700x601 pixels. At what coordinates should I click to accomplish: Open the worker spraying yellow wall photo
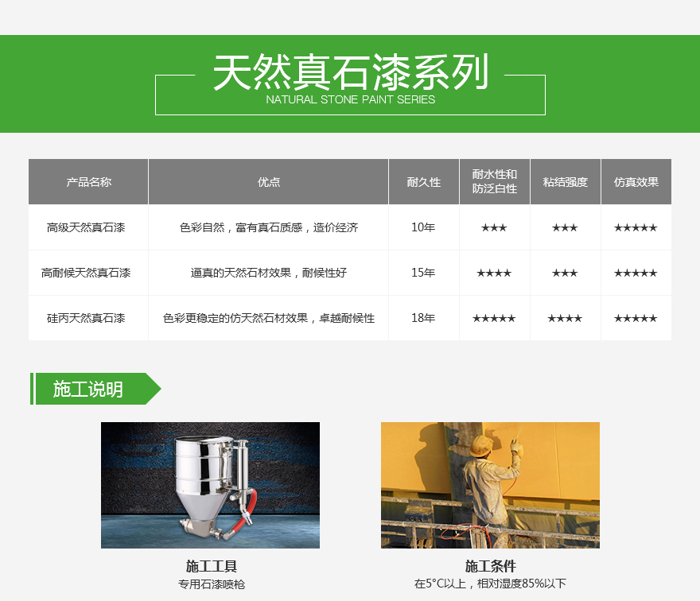tap(490, 485)
